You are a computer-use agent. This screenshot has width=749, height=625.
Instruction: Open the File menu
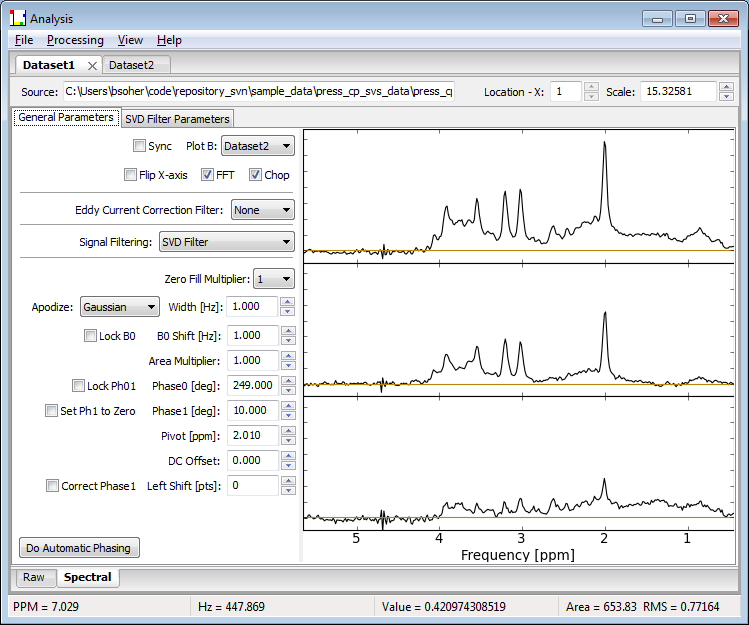(x=24, y=40)
